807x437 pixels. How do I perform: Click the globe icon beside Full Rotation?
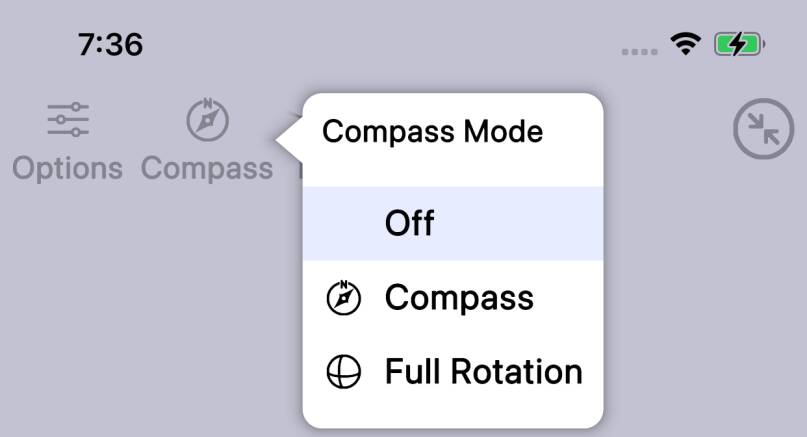(344, 372)
